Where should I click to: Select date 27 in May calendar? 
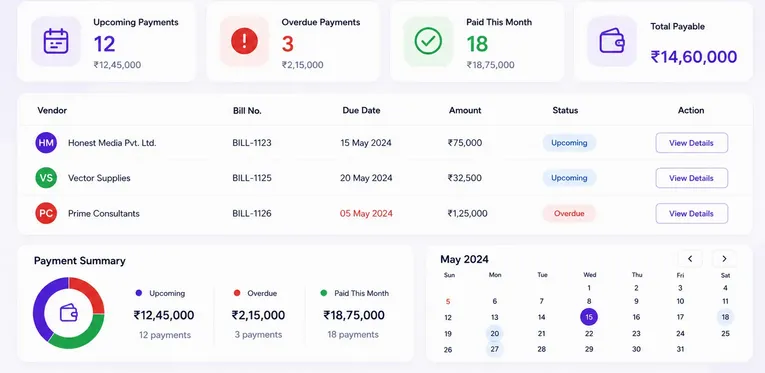point(495,349)
